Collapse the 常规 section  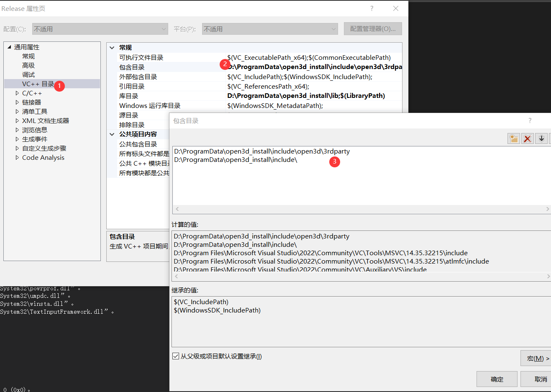[x=111, y=47]
